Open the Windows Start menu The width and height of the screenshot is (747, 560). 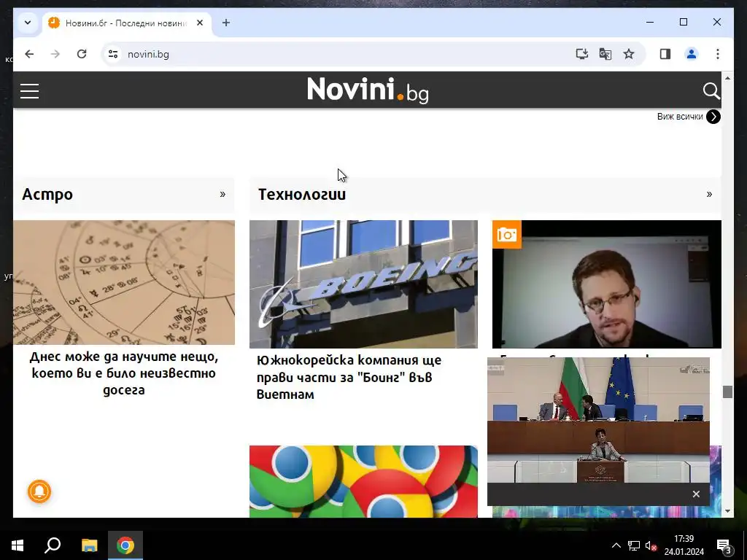coord(18,545)
